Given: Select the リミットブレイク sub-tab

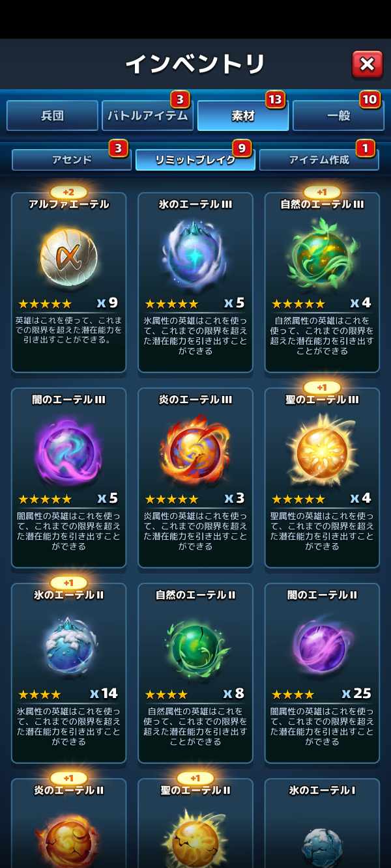Looking at the screenshot, I should (195, 160).
